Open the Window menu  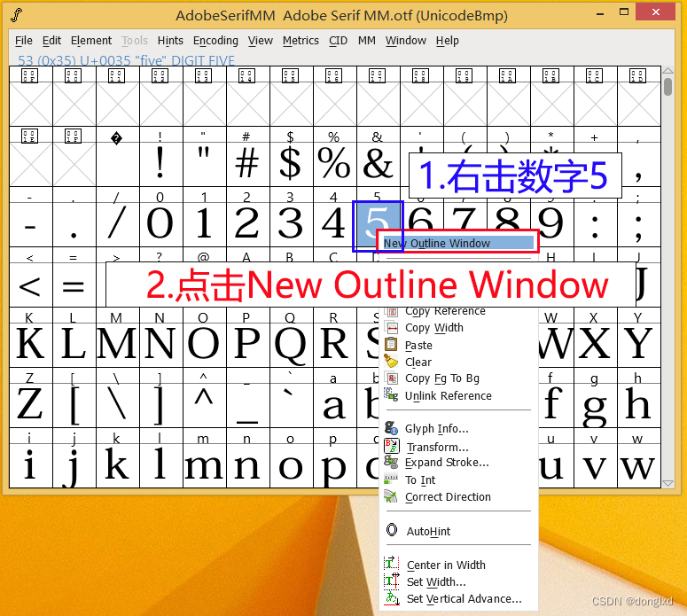(406, 40)
